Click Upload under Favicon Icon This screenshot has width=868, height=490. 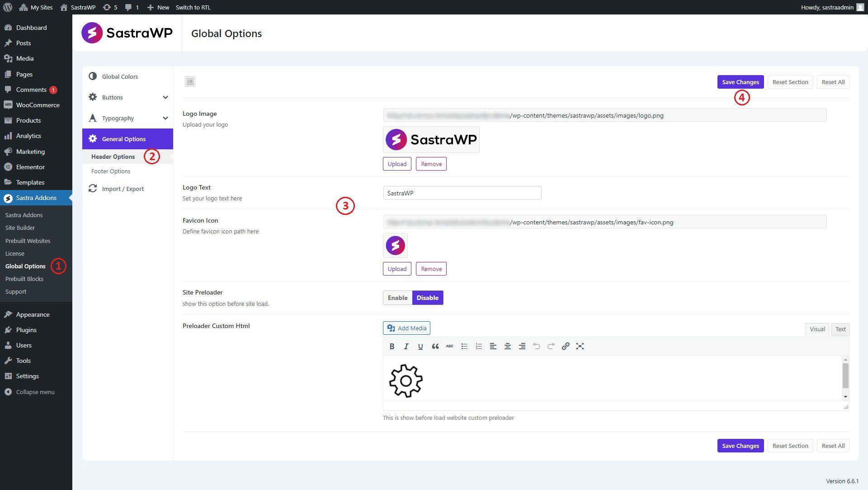397,269
